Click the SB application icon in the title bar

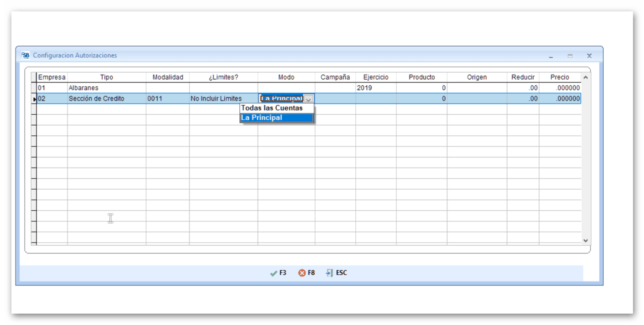[x=25, y=55]
